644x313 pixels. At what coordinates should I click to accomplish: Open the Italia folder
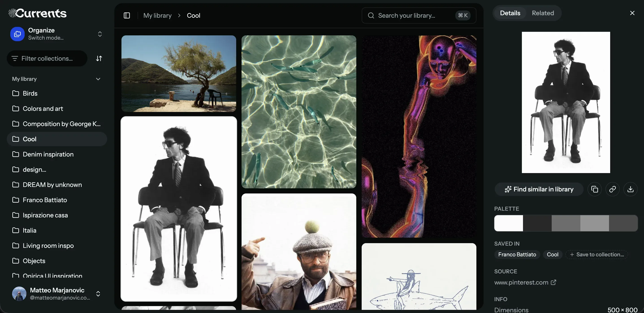tap(57, 231)
